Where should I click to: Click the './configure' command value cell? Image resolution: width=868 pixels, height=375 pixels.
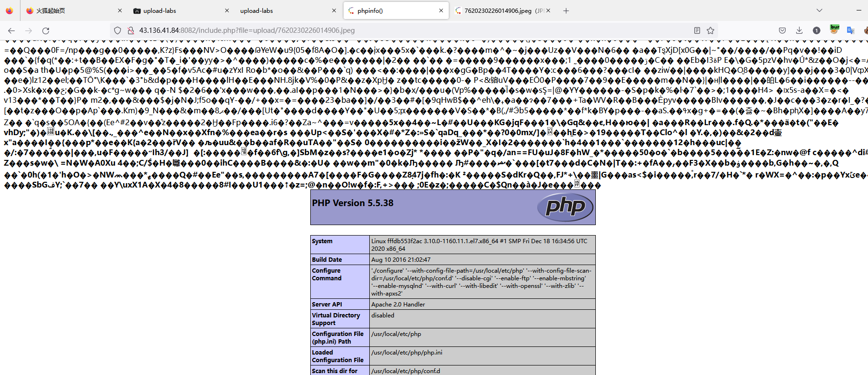coord(482,282)
